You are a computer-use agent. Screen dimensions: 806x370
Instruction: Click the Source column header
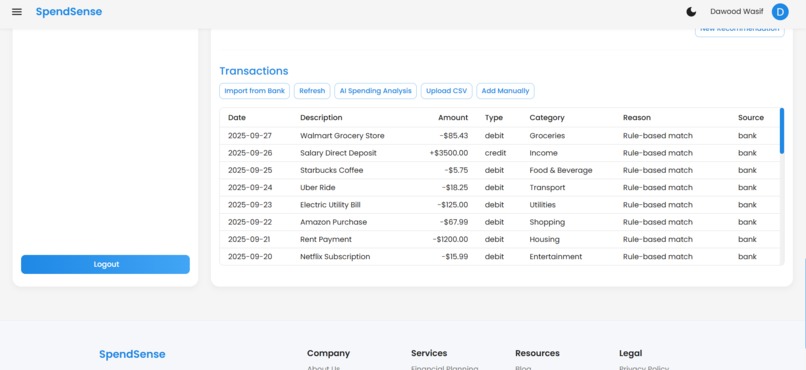(x=751, y=118)
